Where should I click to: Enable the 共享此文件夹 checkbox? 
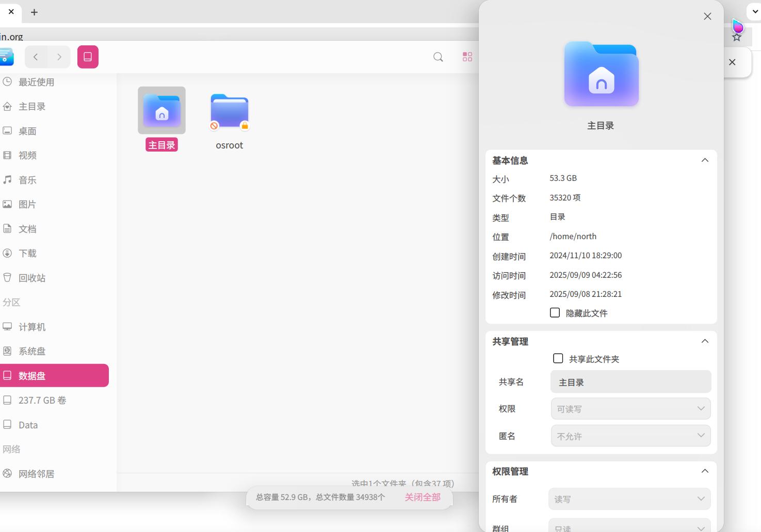pos(558,358)
